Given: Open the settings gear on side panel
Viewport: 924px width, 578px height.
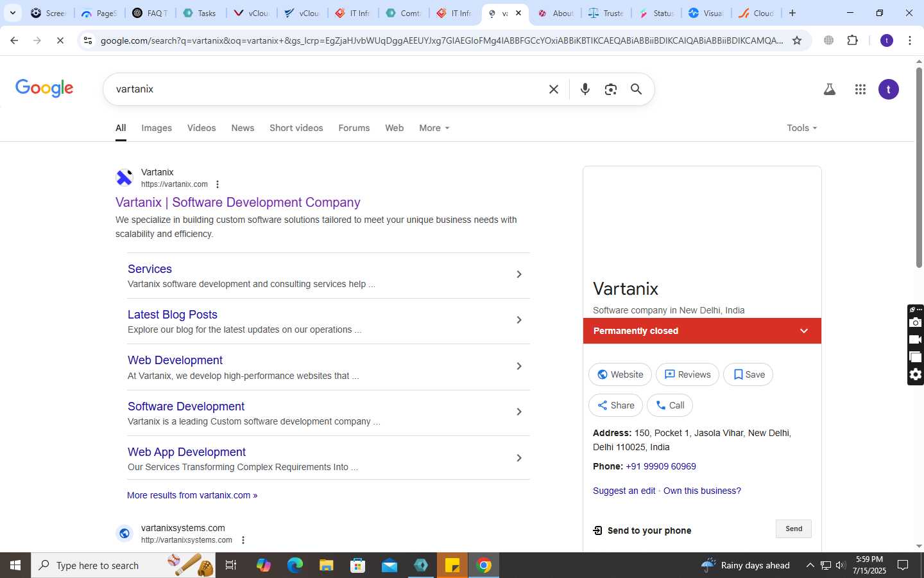Looking at the screenshot, I should (x=916, y=374).
